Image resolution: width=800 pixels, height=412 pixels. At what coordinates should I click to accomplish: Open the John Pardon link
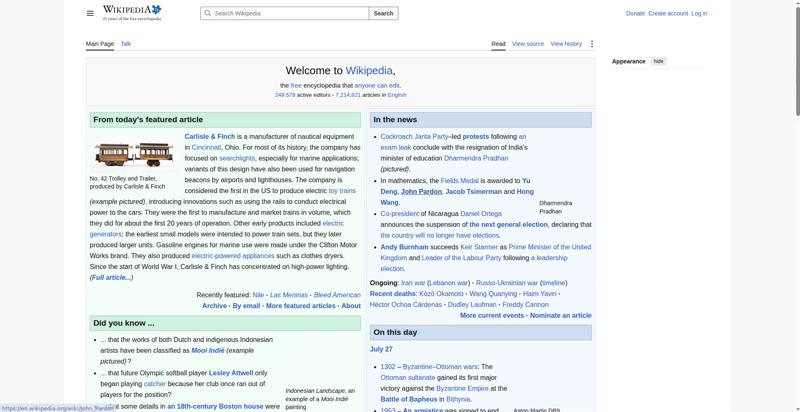[421, 192]
